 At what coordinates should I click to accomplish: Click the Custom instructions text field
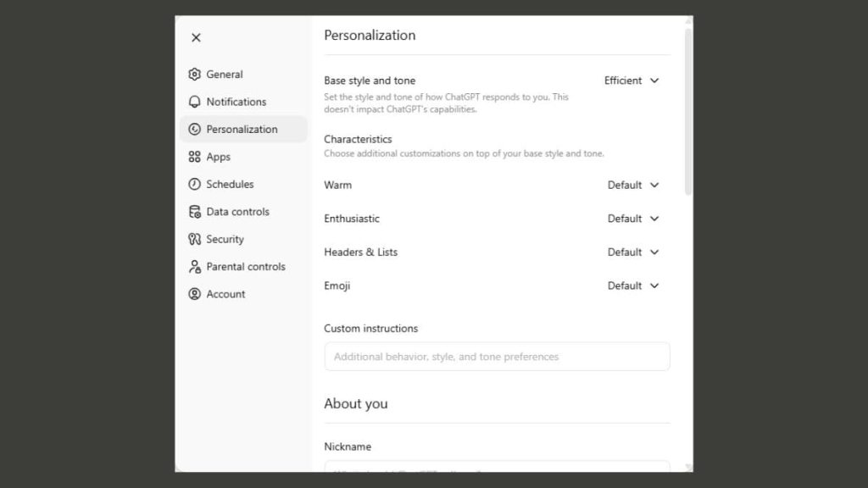point(497,357)
